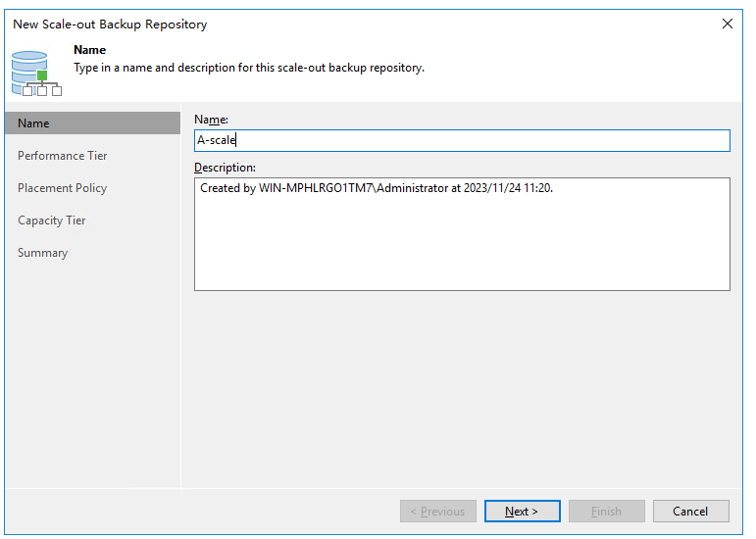Open the Placement Policy step
Screen dimensions: 756x539
pyautogui.click(x=63, y=188)
